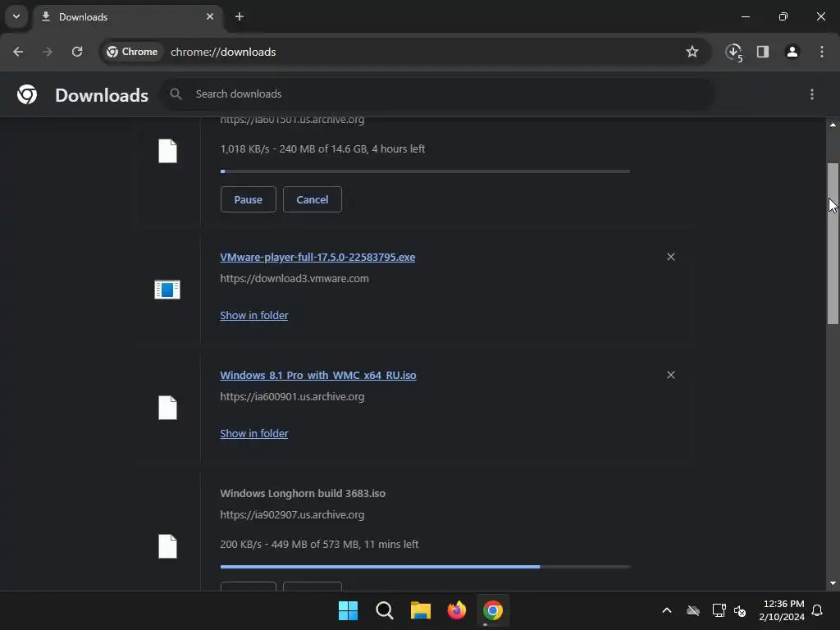
Task: Open a new tab with plus button
Action: pyautogui.click(x=240, y=16)
